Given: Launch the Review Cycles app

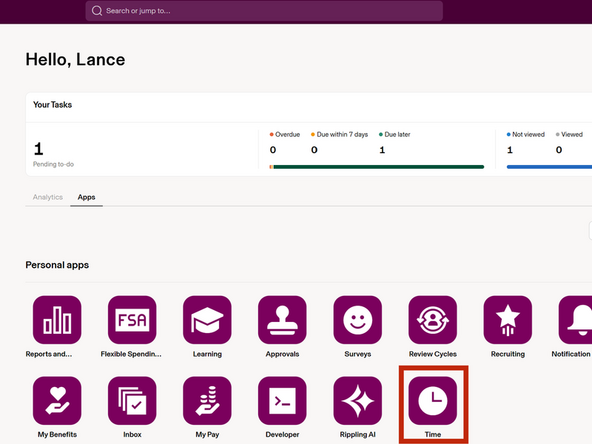Looking at the screenshot, I should point(433,320).
